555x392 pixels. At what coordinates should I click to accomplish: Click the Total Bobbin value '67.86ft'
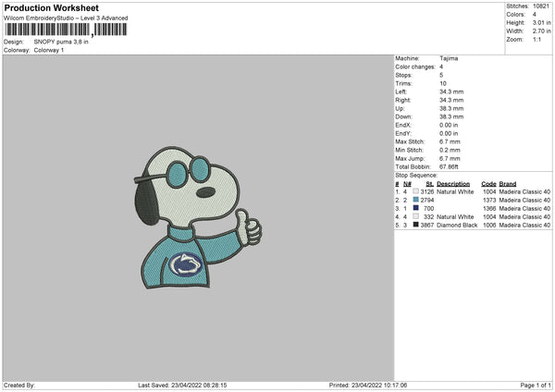click(449, 167)
